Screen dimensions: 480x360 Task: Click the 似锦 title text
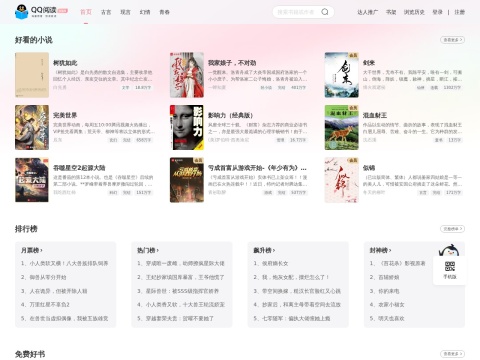369,168
